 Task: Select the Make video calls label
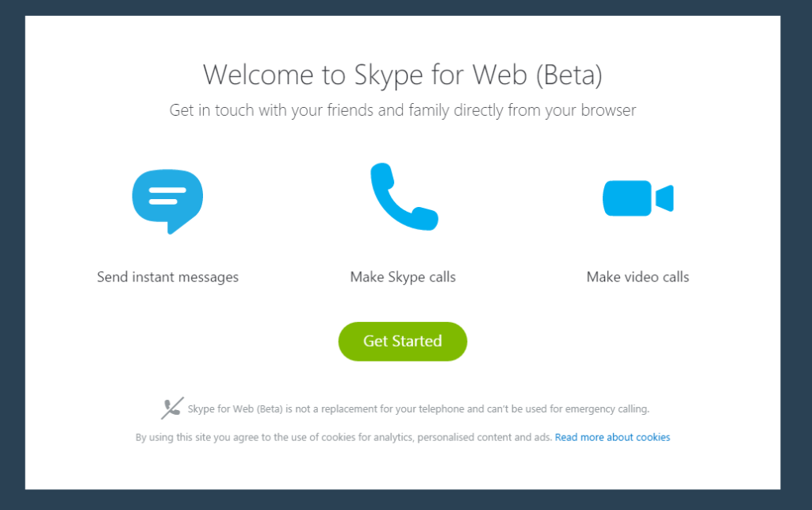click(x=638, y=277)
